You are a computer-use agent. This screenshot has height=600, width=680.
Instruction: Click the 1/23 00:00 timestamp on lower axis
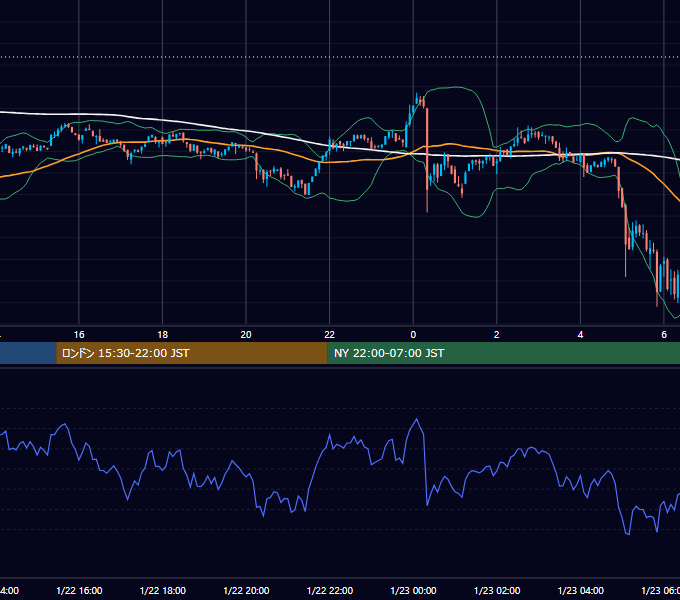(413, 590)
